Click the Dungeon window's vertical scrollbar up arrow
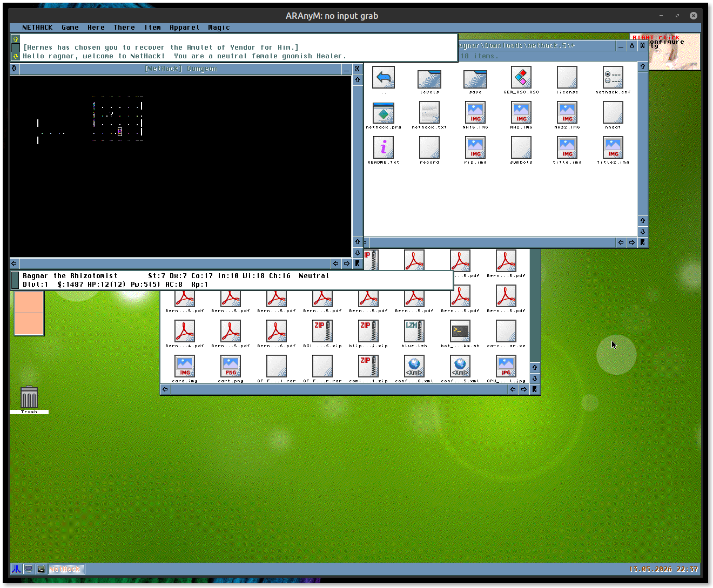The image size is (713, 588). pos(358,80)
